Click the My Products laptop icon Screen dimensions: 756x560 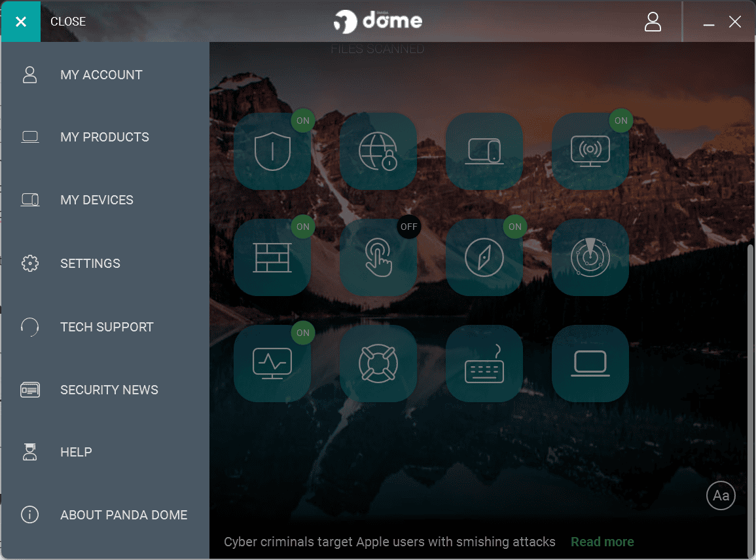click(x=30, y=137)
